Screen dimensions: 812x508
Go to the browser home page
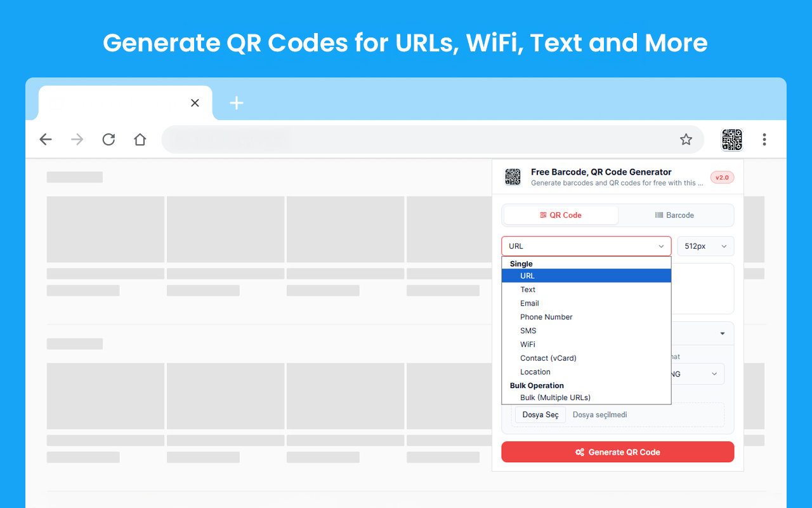click(140, 139)
